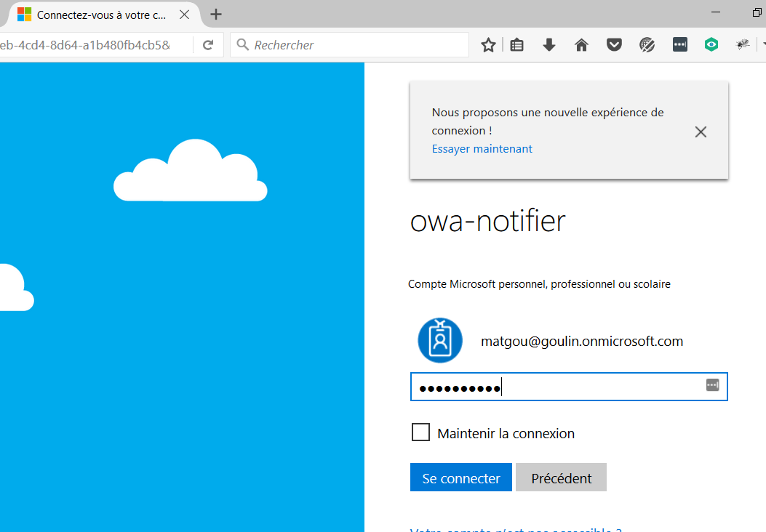The width and height of the screenshot is (766, 532).
Task: Minimize the browser window
Action: pos(716,12)
